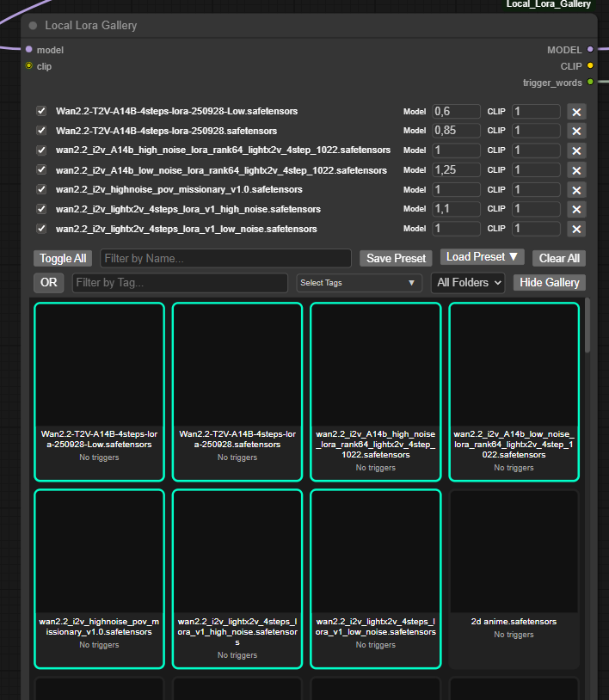Uncheck the Wan2.2-T2V-A14B-4steps-lora-250928-Low lora checkbox

41,111
